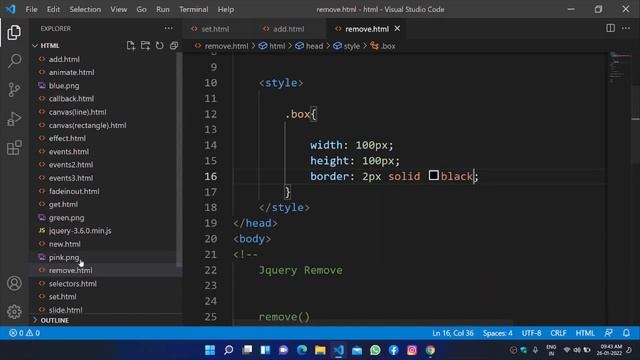This screenshot has width=640, height=360.
Task: Open the Source Control view
Action: 14,90
